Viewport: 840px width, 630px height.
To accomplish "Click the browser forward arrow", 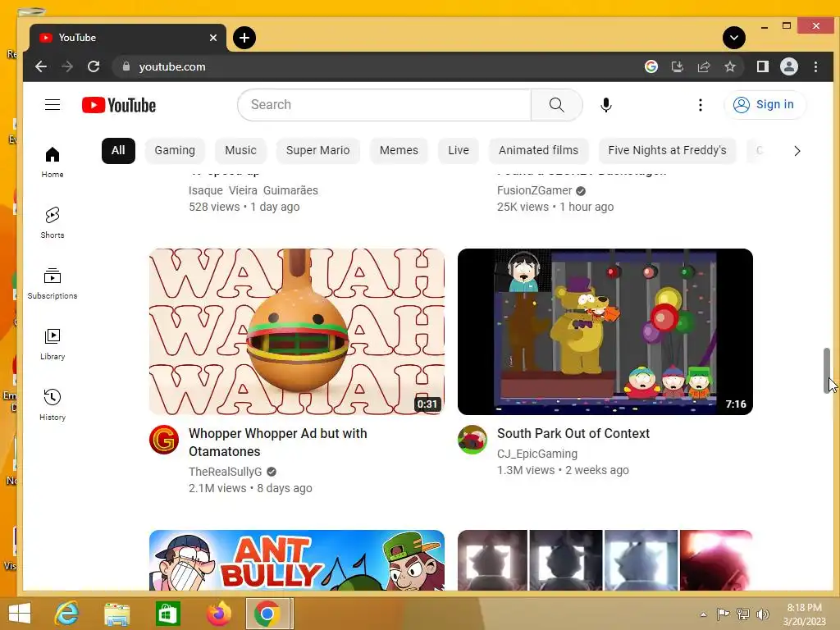I will (67, 66).
